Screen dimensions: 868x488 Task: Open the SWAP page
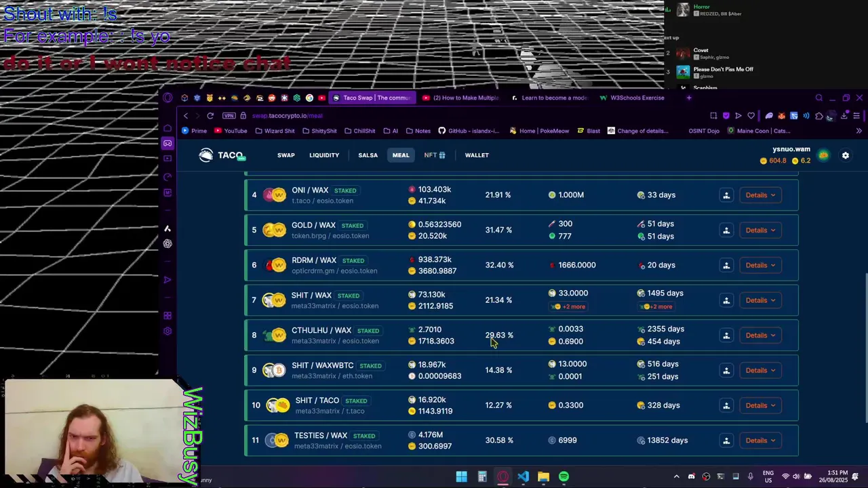coord(286,155)
